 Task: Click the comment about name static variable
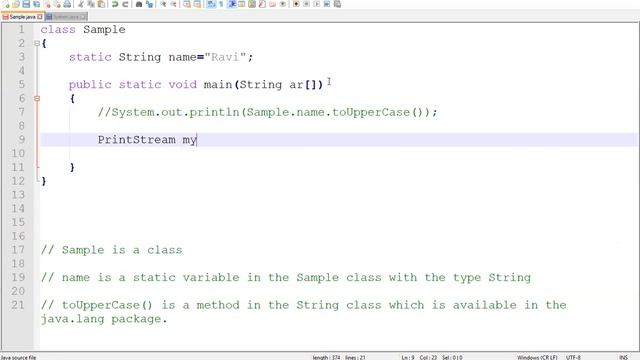tap(286, 278)
